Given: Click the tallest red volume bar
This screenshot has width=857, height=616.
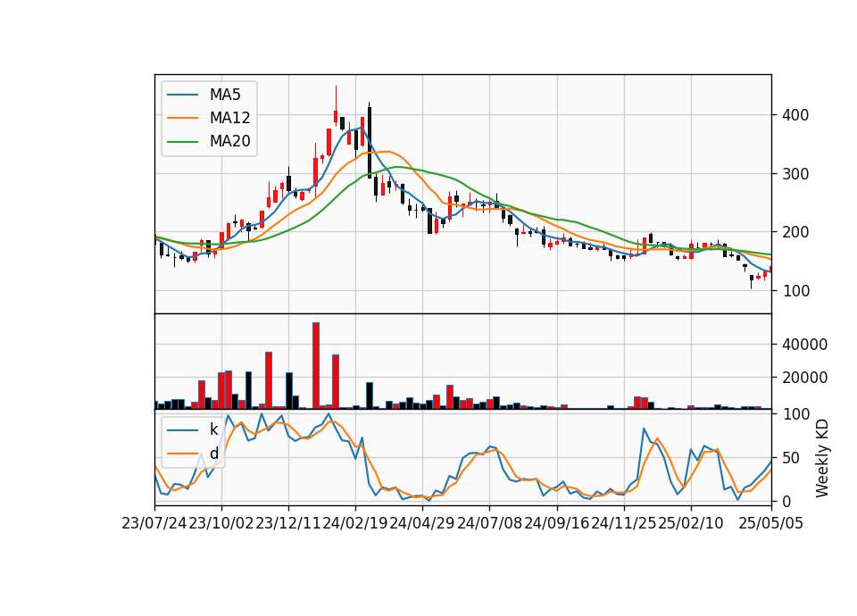Looking at the screenshot, I should click(316, 366).
